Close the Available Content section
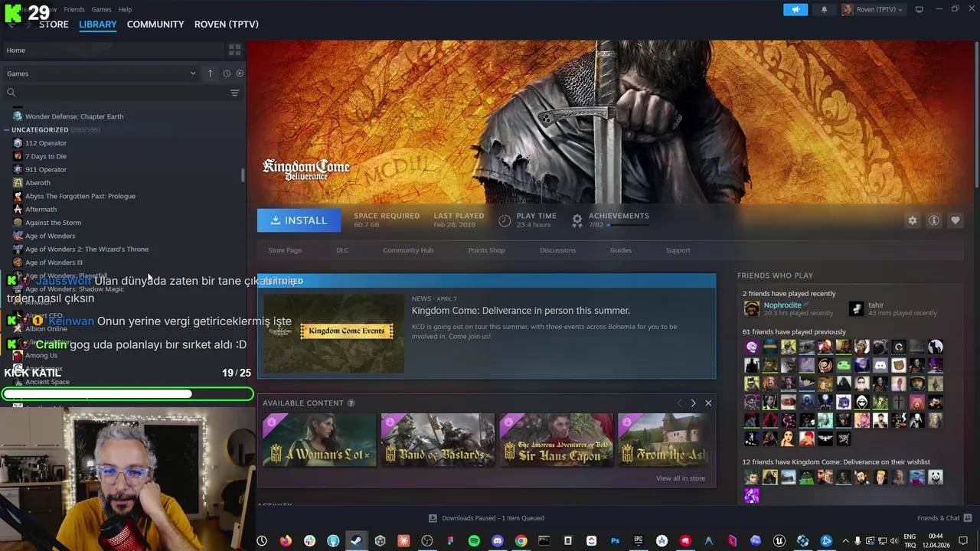The height and width of the screenshot is (551, 980). click(x=708, y=403)
